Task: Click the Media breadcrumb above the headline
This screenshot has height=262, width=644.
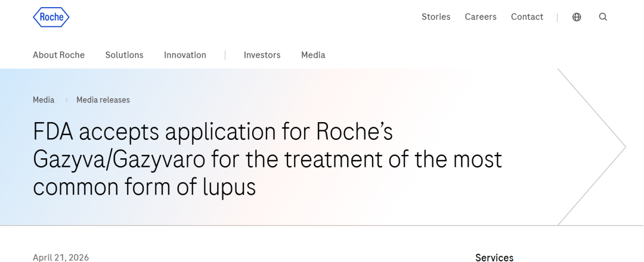Action: pyautogui.click(x=44, y=100)
